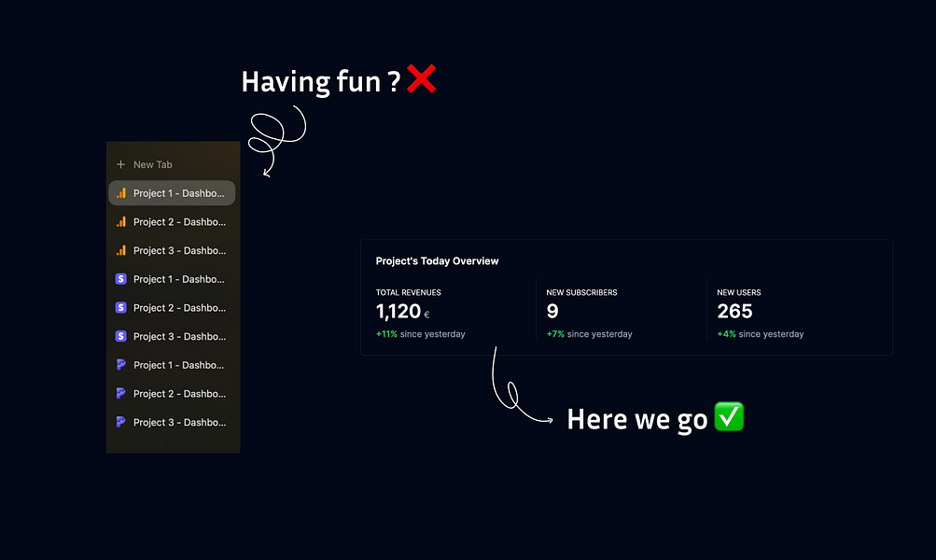Click the Analytics icon on Project 3 tab
This screenshot has width=936, height=560.
click(120, 250)
